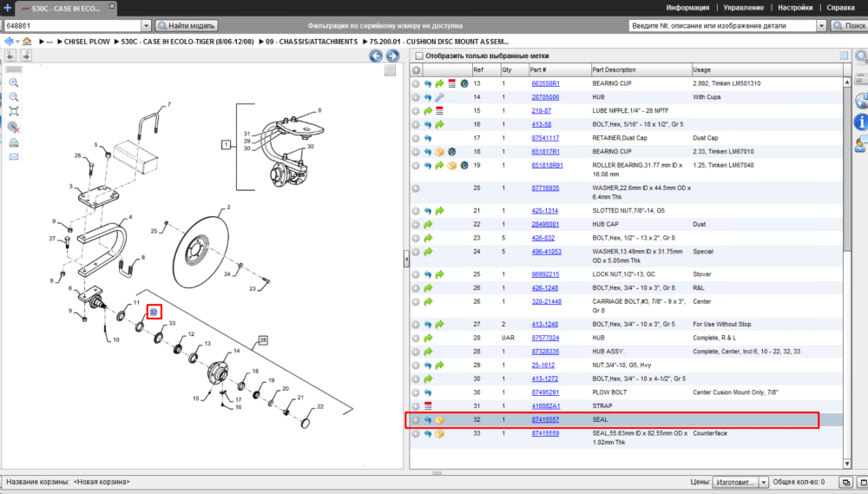Screen dimensions: 868x494
Task: Click the parts list vertical scrollbar thumb
Action: point(847,168)
